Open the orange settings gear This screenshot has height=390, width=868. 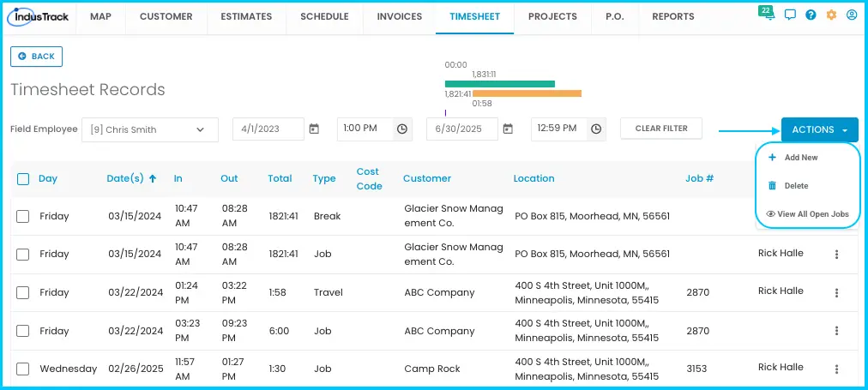click(x=831, y=15)
